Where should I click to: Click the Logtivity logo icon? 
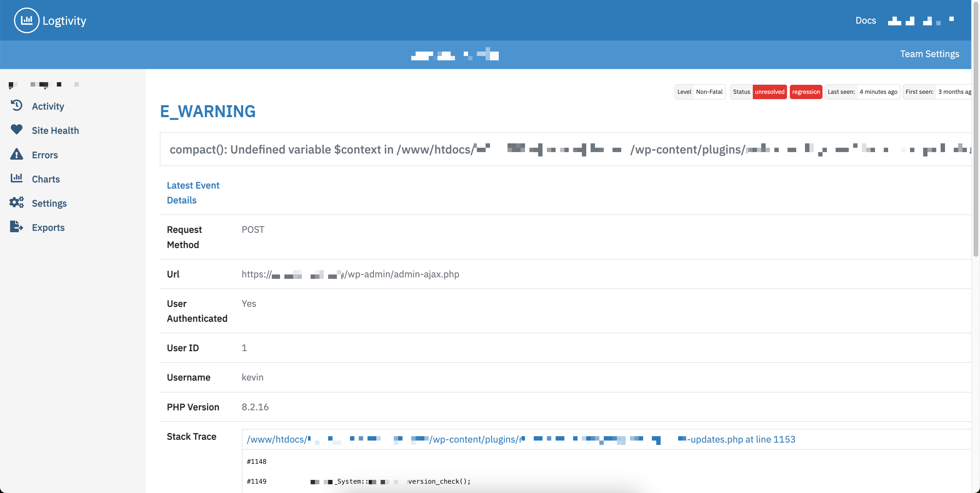click(26, 20)
